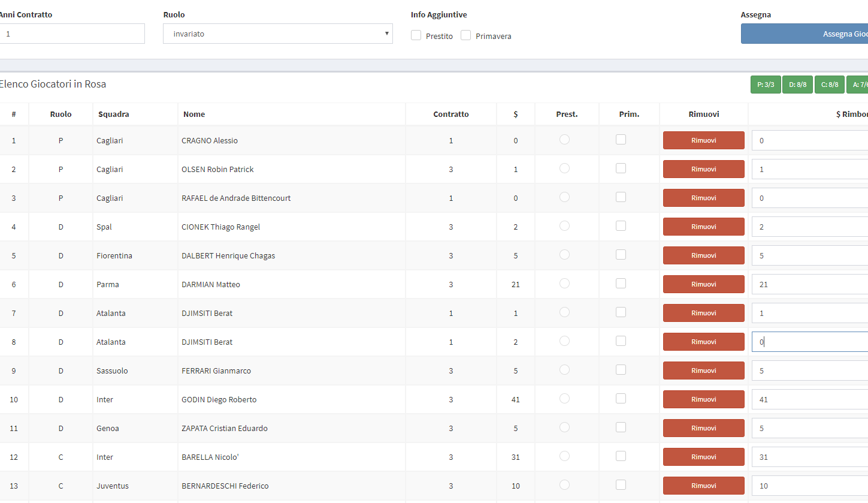This screenshot has width=868, height=503.
Task: Select the Prest. radio for DARMIAN Matteo
Action: [x=564, y=284]
